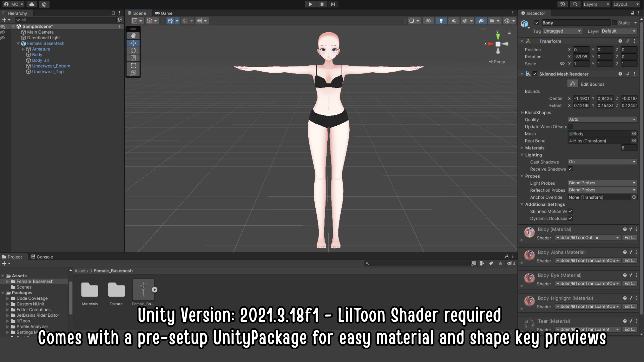Viewport: 644px width, 362px height.
Task: Toggle Receive Shadows checkbox
Action: pos(570,169)
